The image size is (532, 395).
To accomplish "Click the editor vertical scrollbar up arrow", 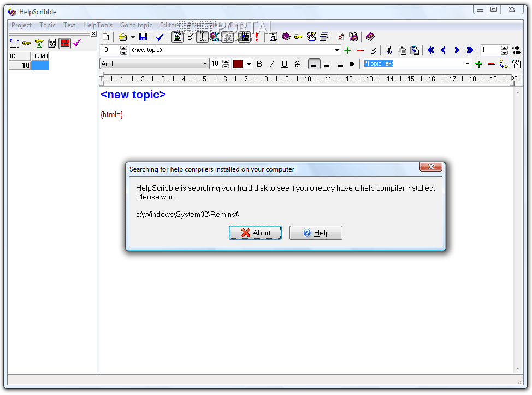I will tap(518, 92).
